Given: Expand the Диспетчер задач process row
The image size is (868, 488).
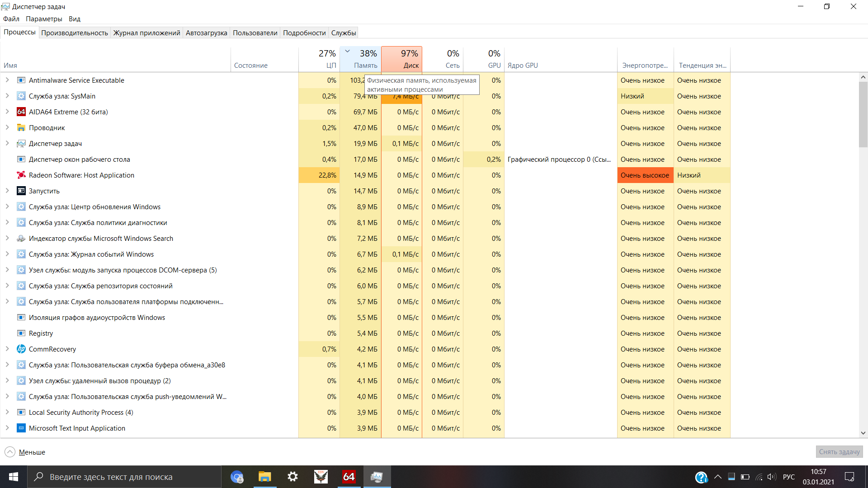Looking at the screenshot, I should 7,143.
